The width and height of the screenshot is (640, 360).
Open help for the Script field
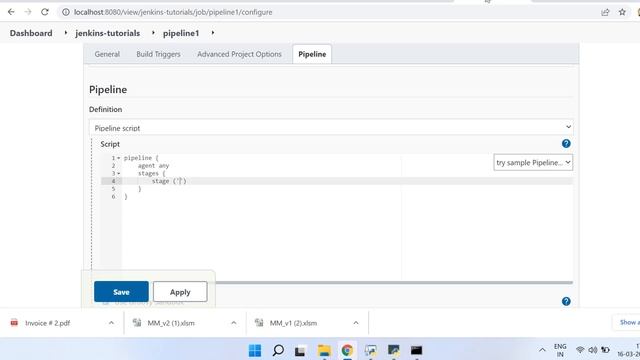566,144
